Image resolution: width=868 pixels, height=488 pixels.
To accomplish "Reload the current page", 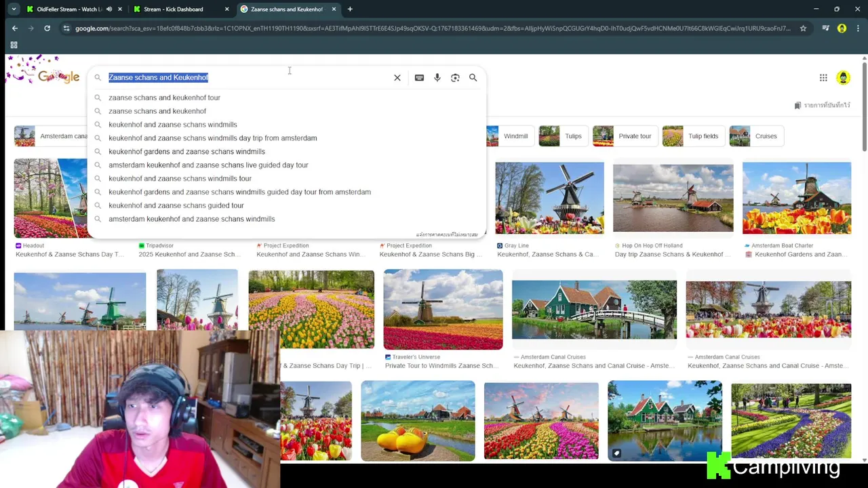I will click(47, 28).
